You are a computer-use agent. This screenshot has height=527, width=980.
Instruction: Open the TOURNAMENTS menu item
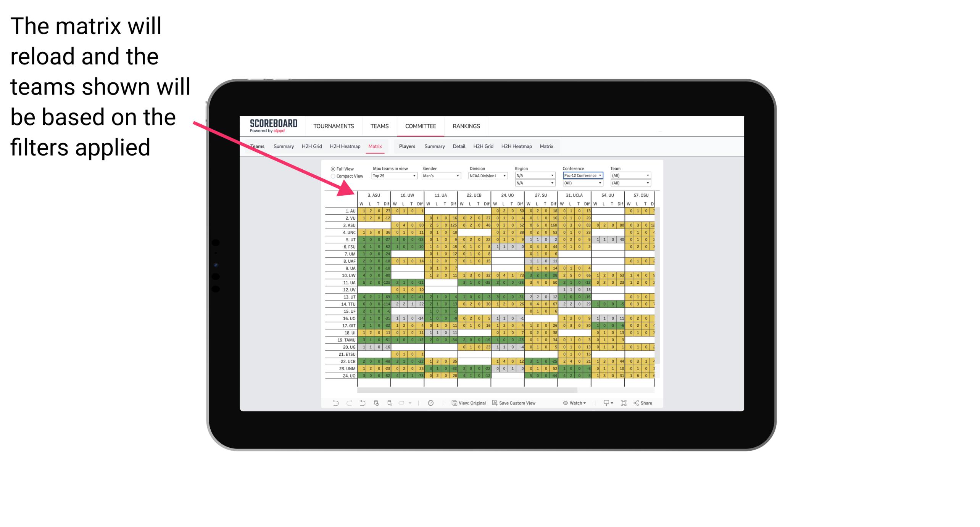coord(334,126)
